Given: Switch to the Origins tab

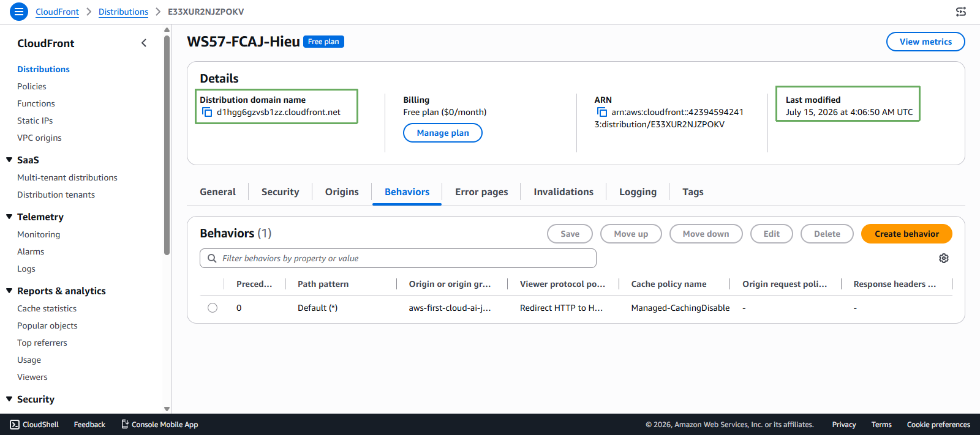Looking at the screenshot, I should pyautogui.click(x=342, y=191).
